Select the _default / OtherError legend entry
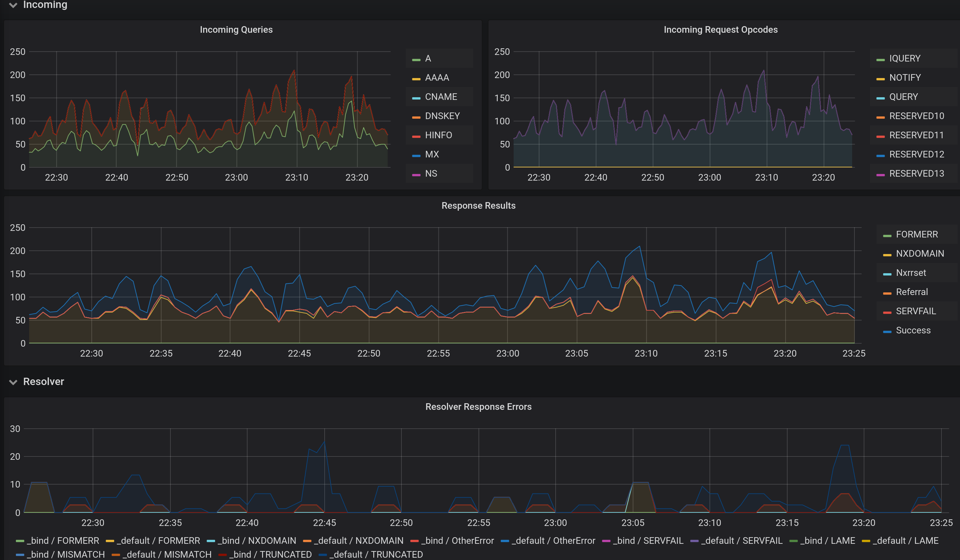960x560 pixels. pyautogui.click(x=553, y=540)
